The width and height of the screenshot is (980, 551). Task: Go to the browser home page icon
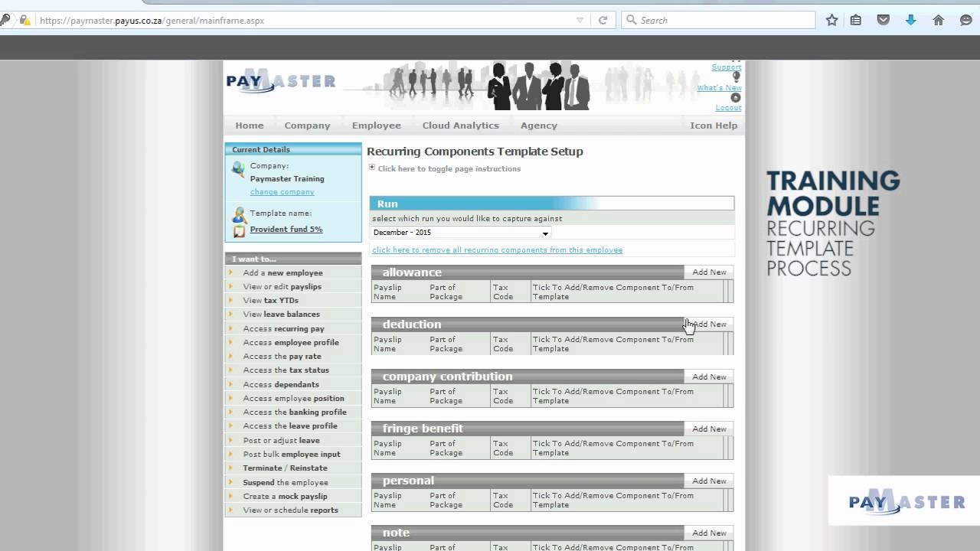(x=938, y=21)
